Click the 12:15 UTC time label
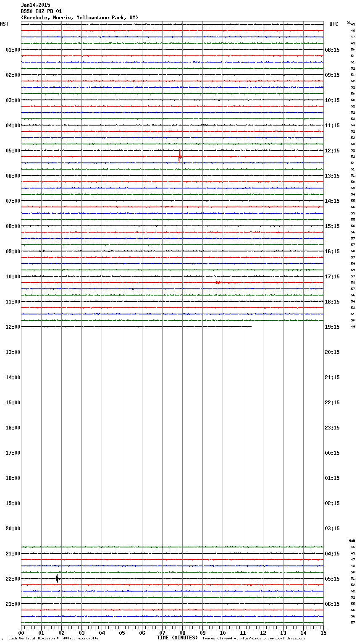Screen dimensions: 357x644 (x=332, y=151)
